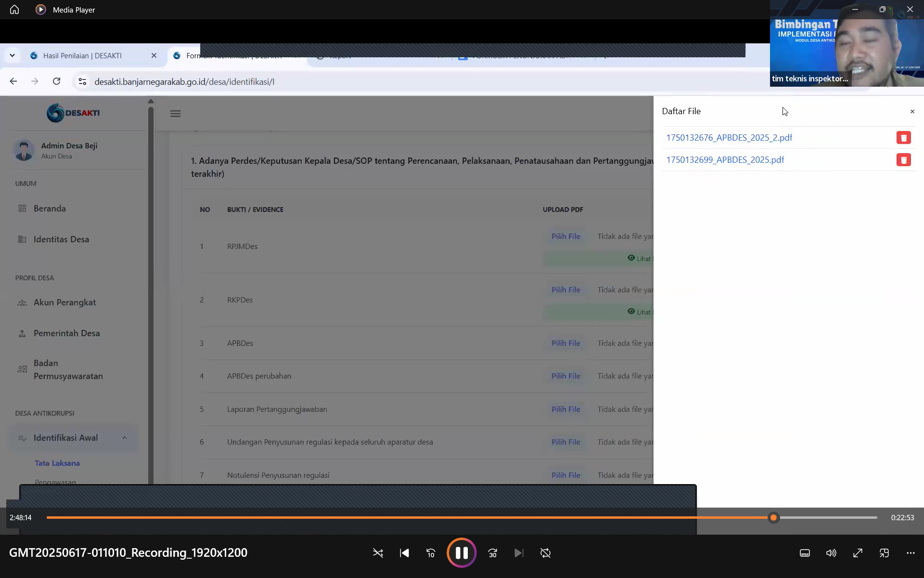Viewport: 924px width, 578px height.
Task: Toggle shuffle mode in Media Player
Action: 378,553
